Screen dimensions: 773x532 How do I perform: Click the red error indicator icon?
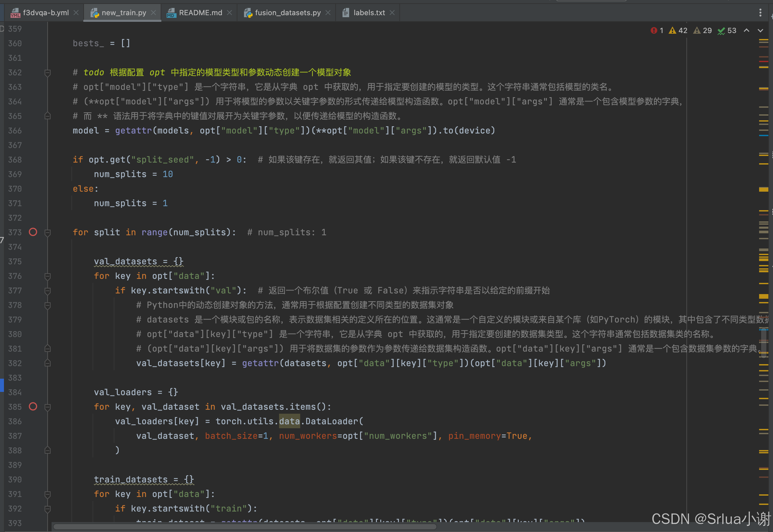654,31
